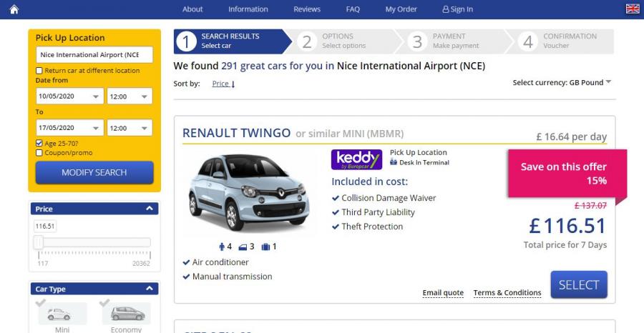Screen dimensions: 644x333
Task: Click the MODIFY SEARCH button
Action: [x=94, y=172]
